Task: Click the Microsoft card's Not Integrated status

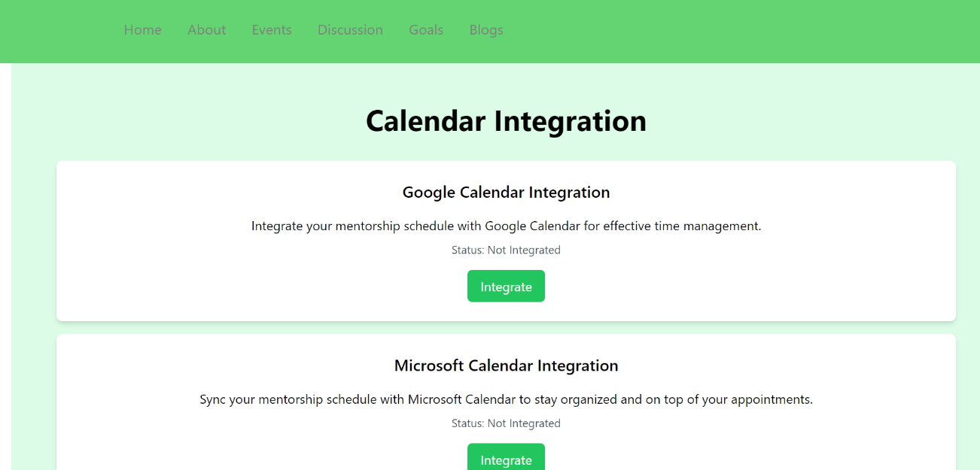Action: pos(506,424)
